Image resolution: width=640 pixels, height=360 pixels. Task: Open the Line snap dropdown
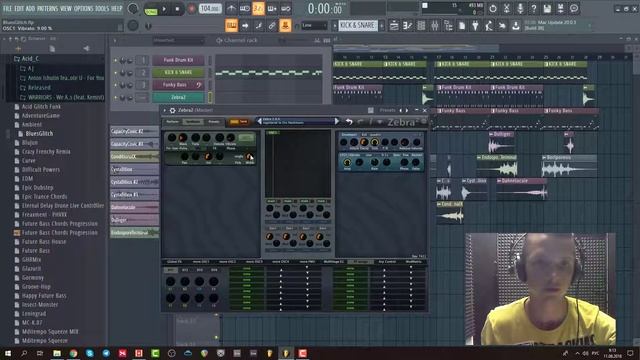[x=314, y=26]
